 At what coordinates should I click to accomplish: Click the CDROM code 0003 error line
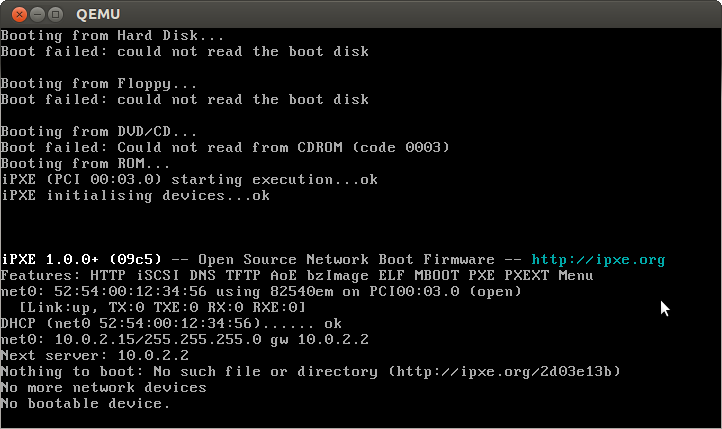tap(225, 147)
